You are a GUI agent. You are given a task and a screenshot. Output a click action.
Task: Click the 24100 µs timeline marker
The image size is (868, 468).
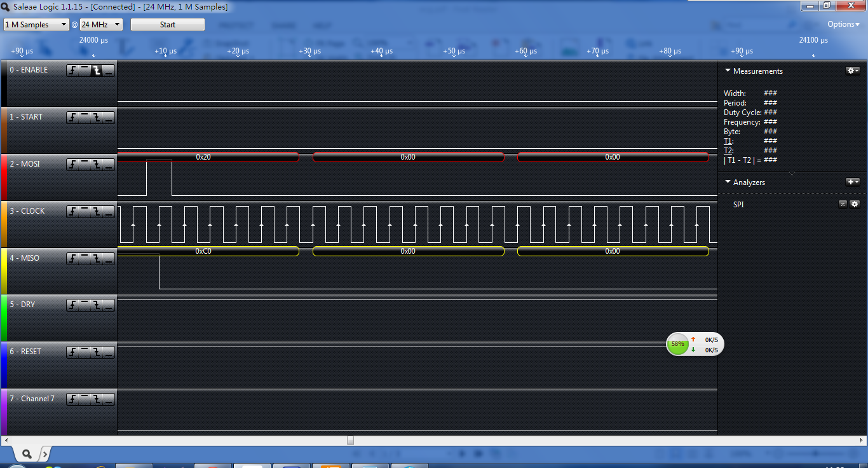[x=813, y=40]
